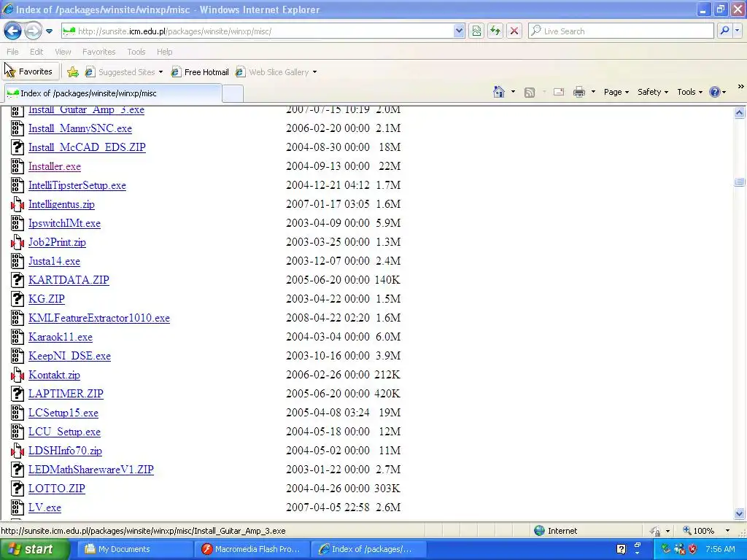Click the page scroll up arrow
The height and width of the screenshot is (560, 747).
740,113
